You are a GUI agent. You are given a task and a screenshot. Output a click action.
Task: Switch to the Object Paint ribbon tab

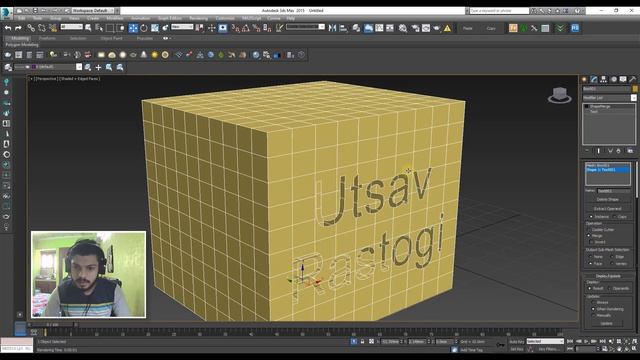tap(111, 38)
